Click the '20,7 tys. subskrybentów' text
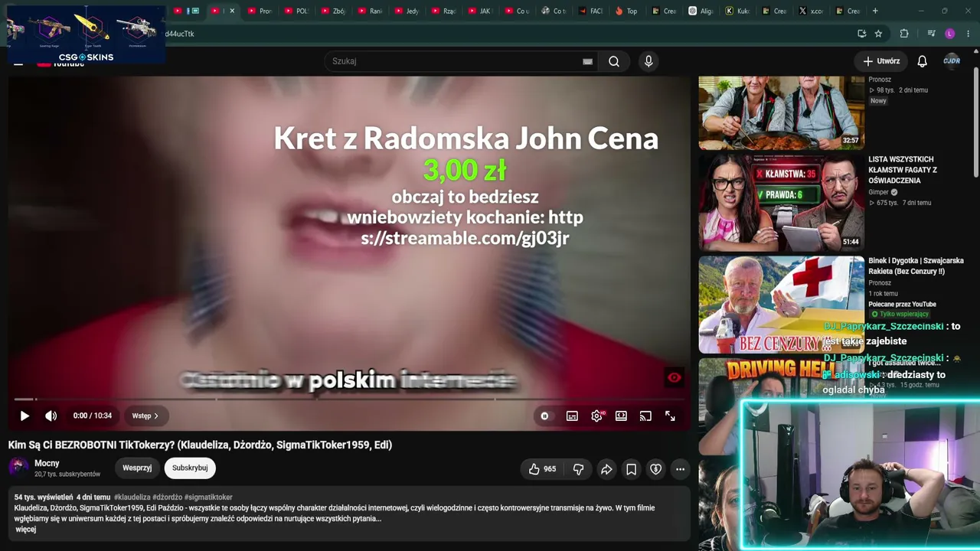Image resolution: width=980 pixels, height=551 pixels. pyautogui.click(x=67, y=474)
